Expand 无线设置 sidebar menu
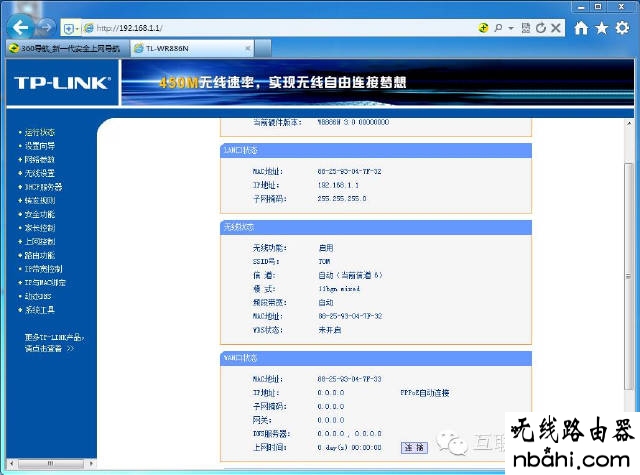Viewport: 640px width, 475px height. (x=40, y=173)
